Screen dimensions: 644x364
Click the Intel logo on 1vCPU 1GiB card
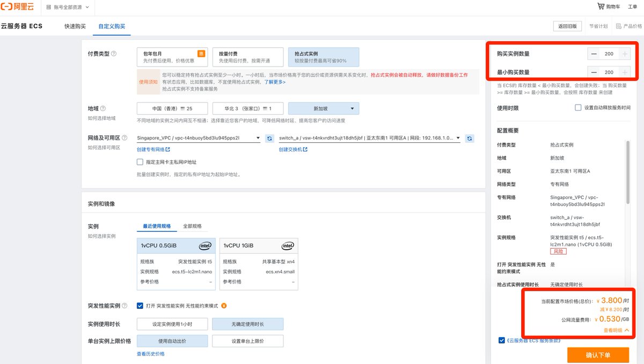pos(288,245)
